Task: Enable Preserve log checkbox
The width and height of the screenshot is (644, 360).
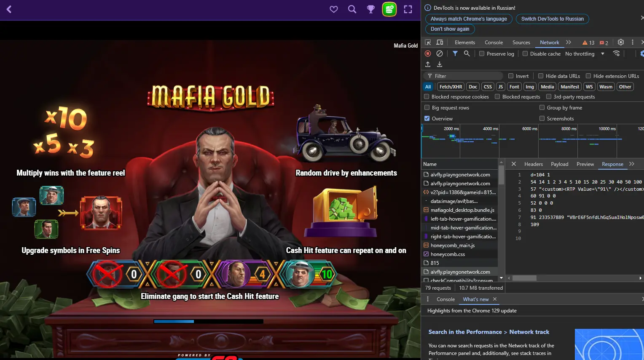Action: click(x=482, y=53)
